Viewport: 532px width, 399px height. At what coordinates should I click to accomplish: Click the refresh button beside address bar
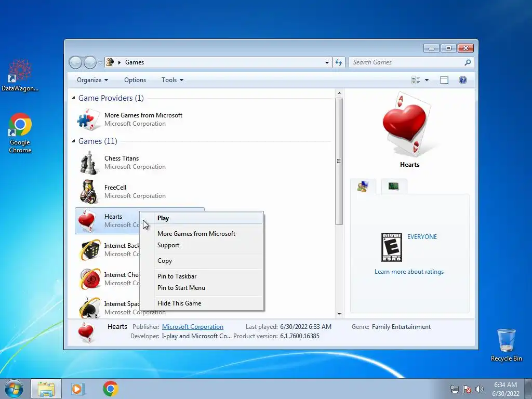tap(339, 62)
